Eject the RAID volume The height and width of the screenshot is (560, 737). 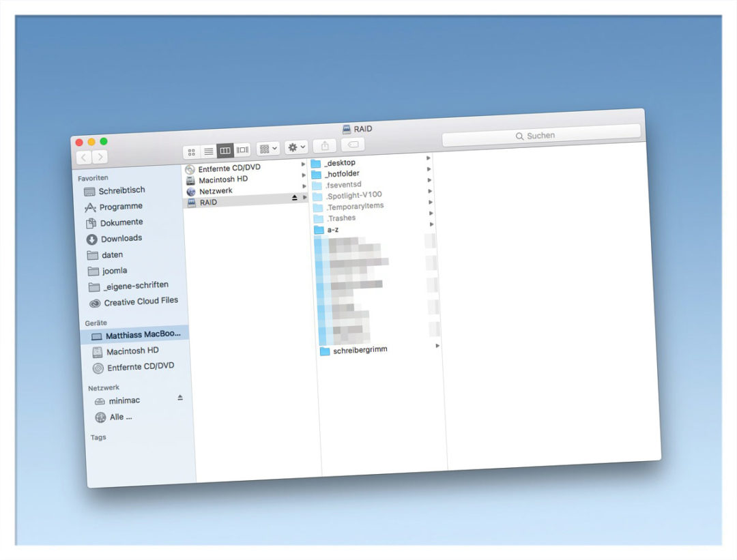(x=294, y=198)
